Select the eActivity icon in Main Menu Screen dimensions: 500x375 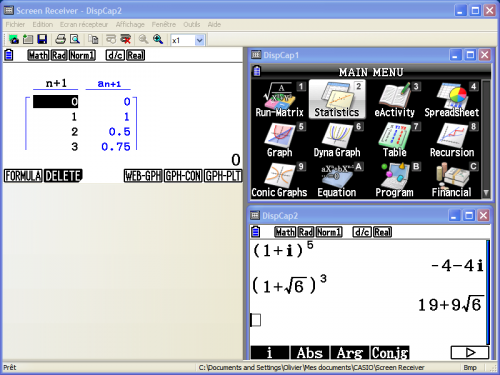[x=394, y=100]
